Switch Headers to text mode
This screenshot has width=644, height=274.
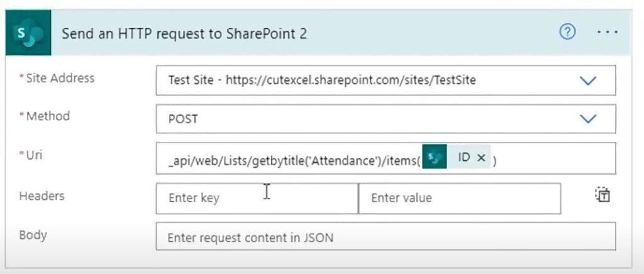pyautogui.click(x=602, y=195)
